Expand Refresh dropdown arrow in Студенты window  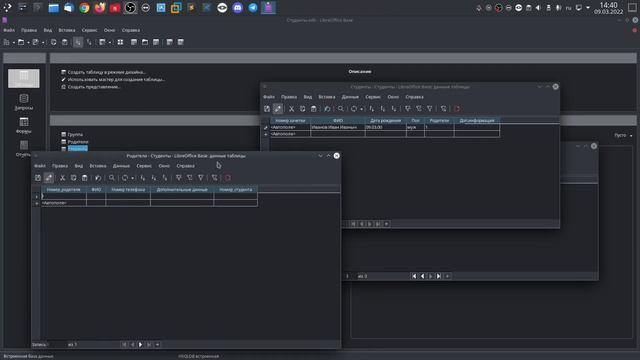361,109
